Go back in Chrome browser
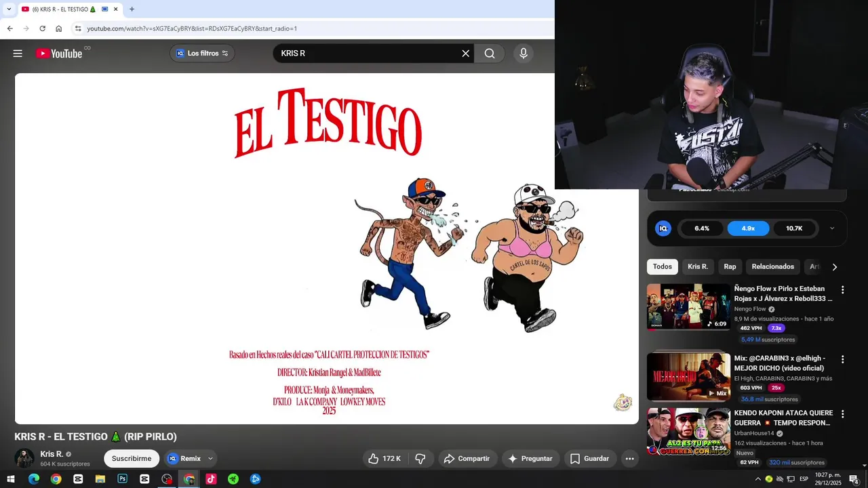Viewport: 868px width, 488px height. click(9, 28)
